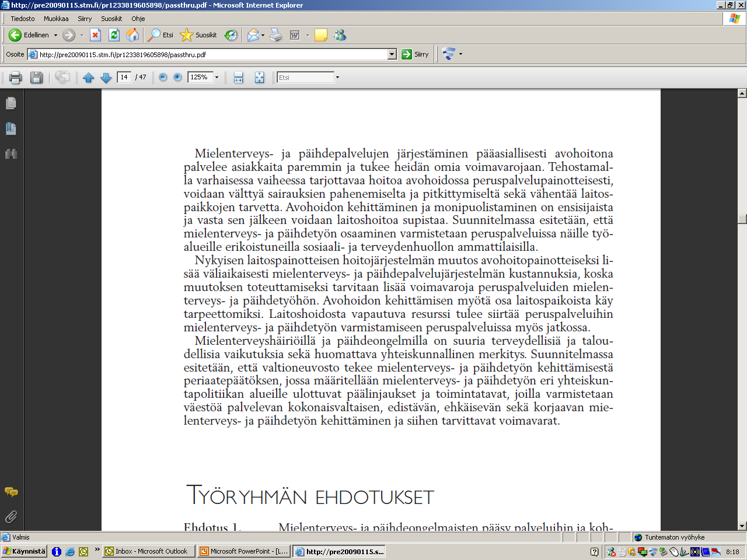Open the back-history dropdown next to Edellinen

pos(55,35)
